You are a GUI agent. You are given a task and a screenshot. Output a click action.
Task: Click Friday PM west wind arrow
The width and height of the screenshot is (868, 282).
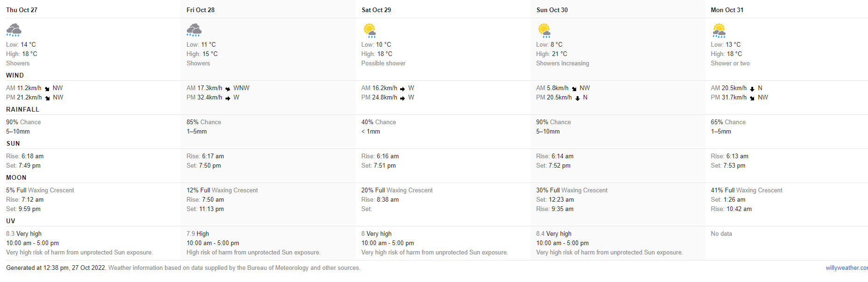[x=228, y=98]
